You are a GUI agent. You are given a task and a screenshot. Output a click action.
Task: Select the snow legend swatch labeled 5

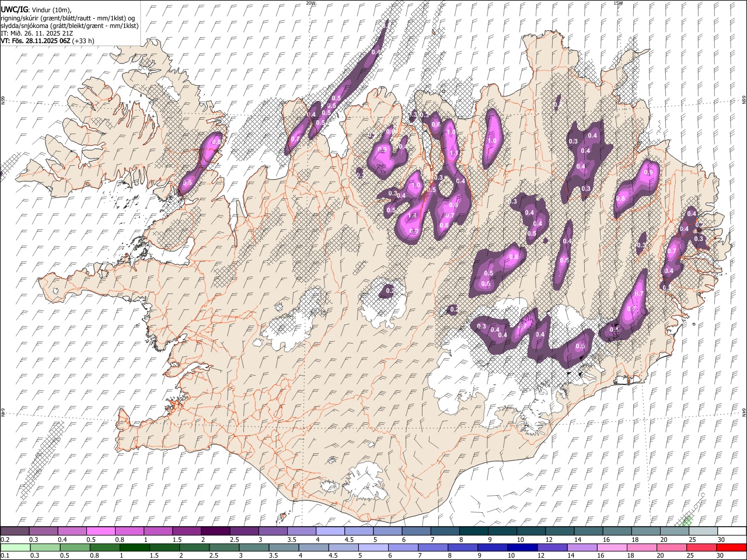(x=388, y=531)
